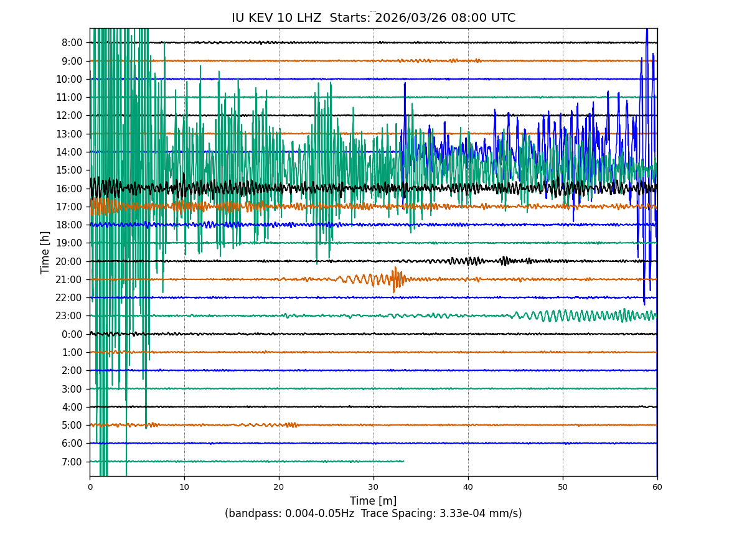
Task: Choose the 7:00 hour tick label
Action: [x=72, y=462]
